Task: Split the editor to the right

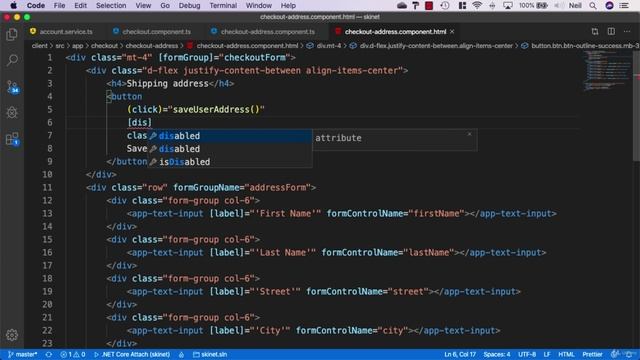Action: click(x=611, y=31)
